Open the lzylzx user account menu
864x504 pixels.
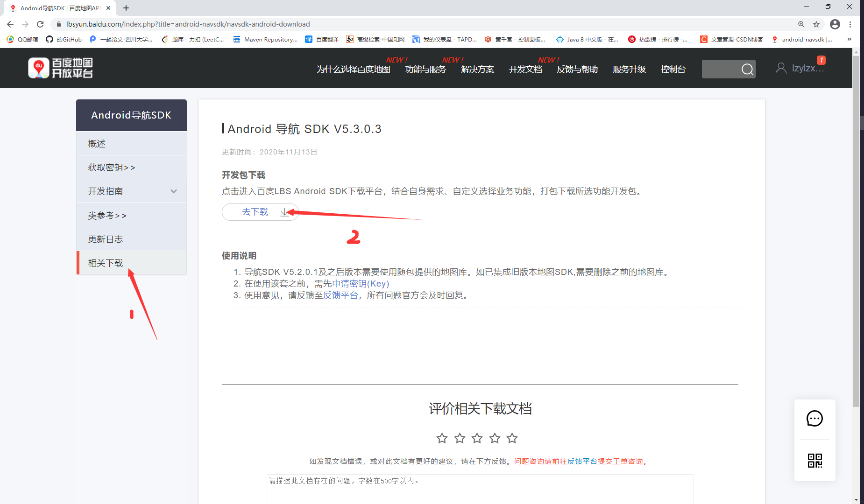(x=800, y=69)
